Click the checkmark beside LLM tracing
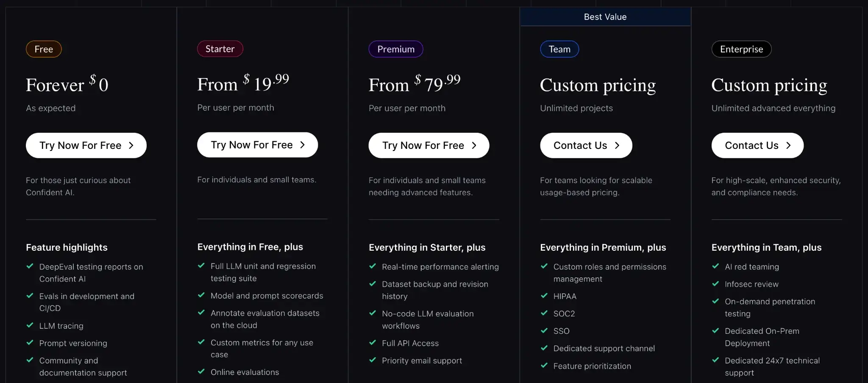The width and height of the screenshot is (868, 383). pyautogui.click(x=30, y=325)
